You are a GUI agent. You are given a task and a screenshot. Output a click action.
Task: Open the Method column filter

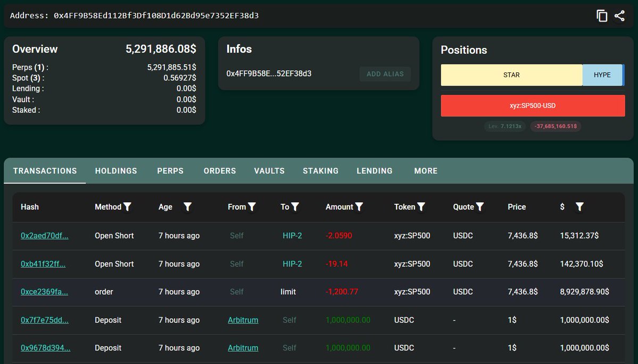[127, 207]
